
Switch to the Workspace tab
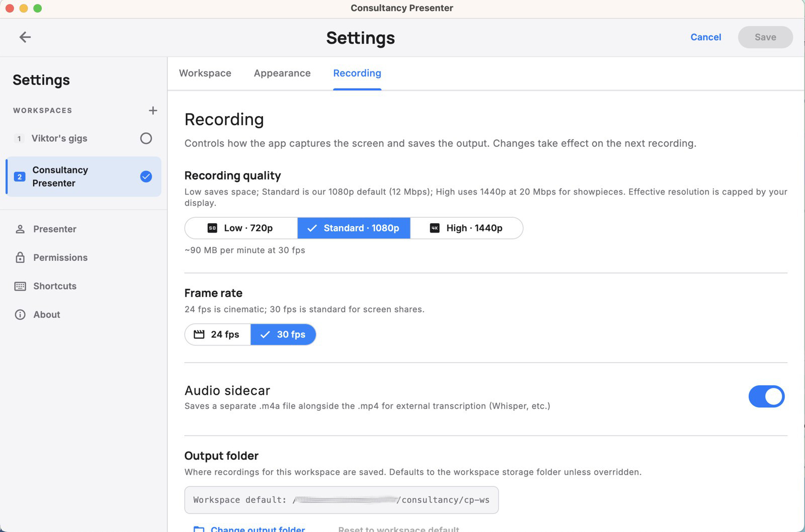[x=205, y=73]
